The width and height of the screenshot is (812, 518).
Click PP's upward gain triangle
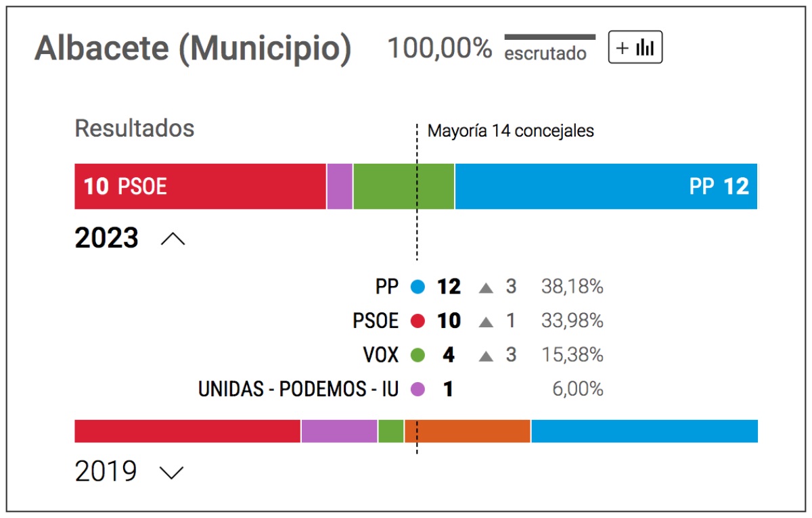coord(485,288)
